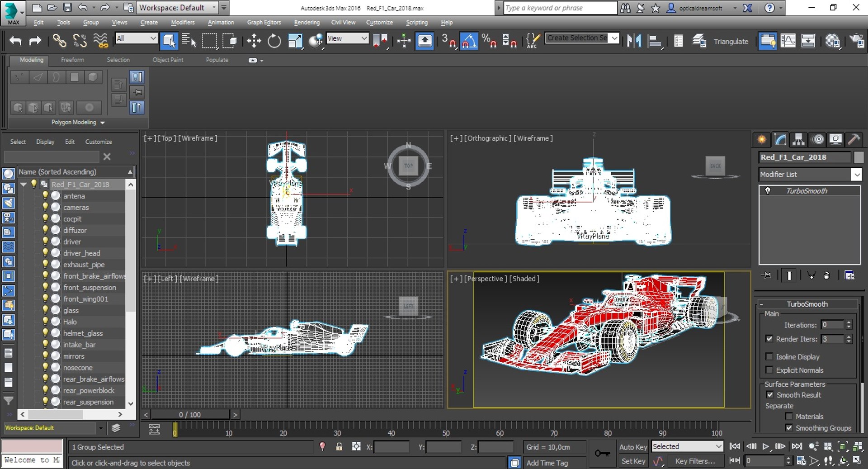Viewport: 868px width, 469px height.
Task: Expand the Polygon Modeling panel arrow
Action: 103,123
